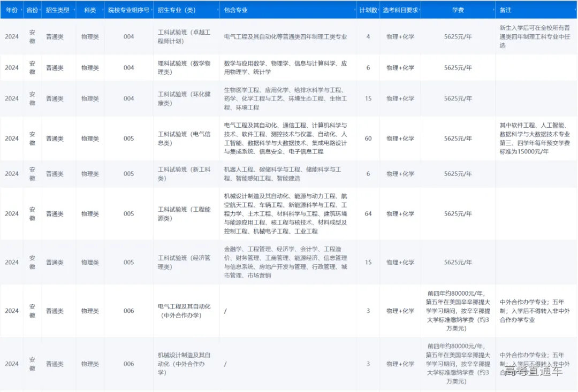Click the sort icon beside 招生类型 header

75,10
